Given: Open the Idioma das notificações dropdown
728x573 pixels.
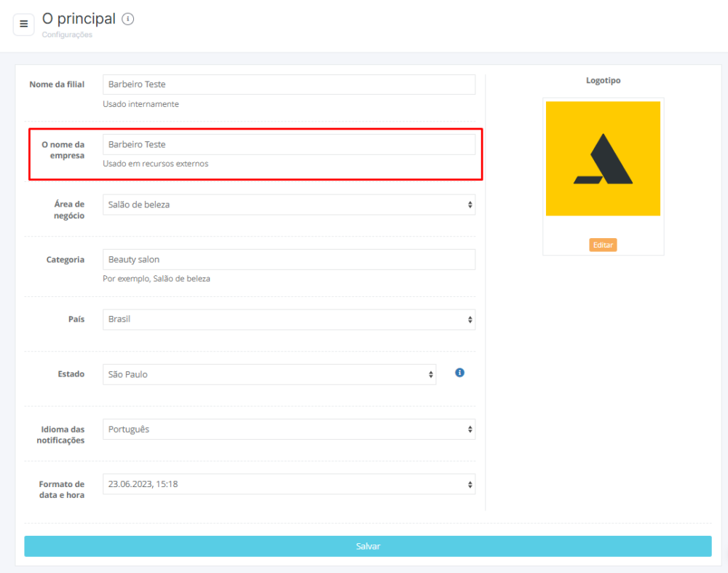Looking at the screenshot, I should click(x=289, y=430).
